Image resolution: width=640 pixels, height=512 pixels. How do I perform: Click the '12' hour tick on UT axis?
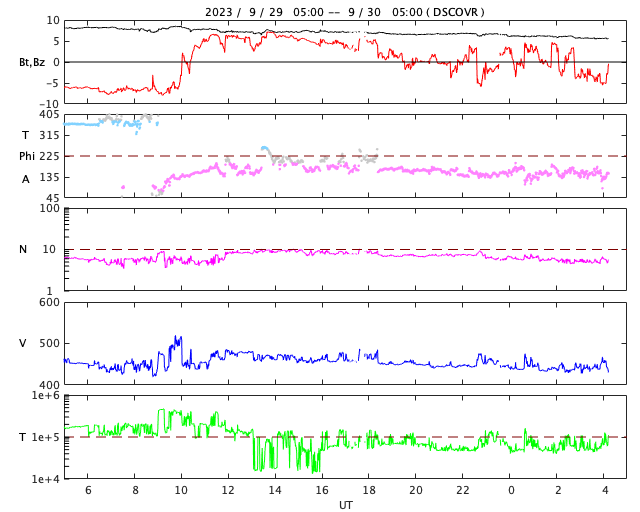(x=228, y=490)
